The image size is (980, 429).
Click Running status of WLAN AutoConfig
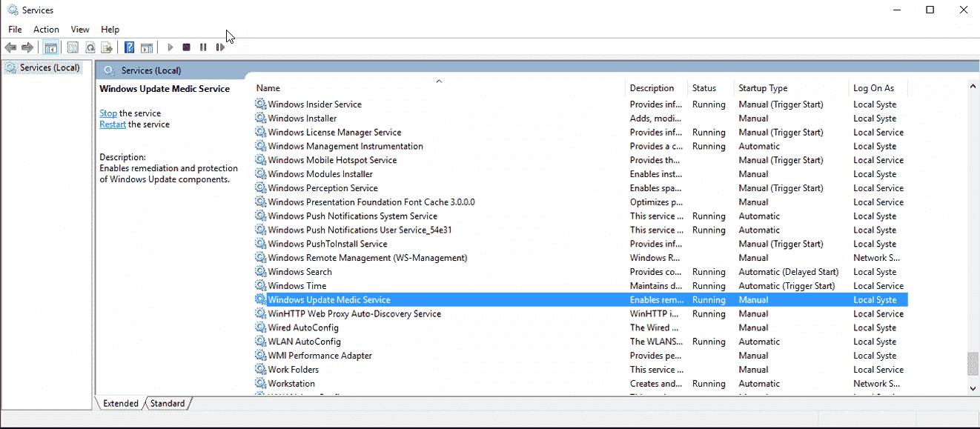(709, 342)
